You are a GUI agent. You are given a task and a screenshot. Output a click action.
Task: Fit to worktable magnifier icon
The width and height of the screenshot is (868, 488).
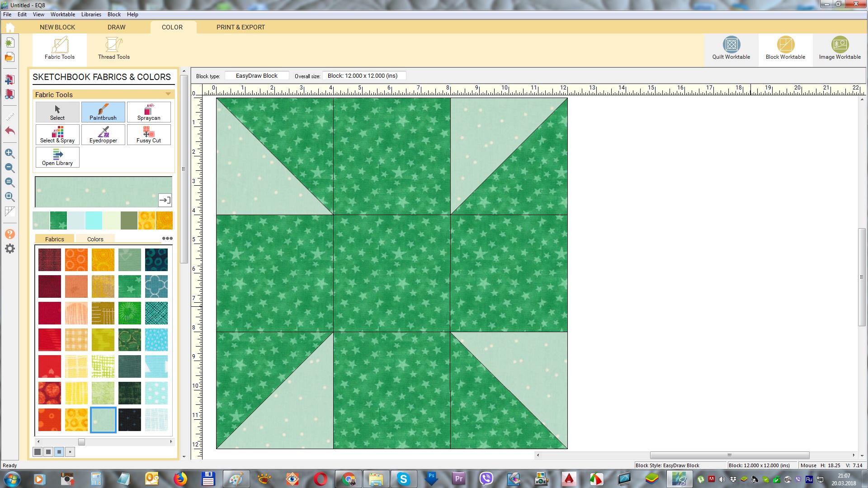[x=9, y=197]
